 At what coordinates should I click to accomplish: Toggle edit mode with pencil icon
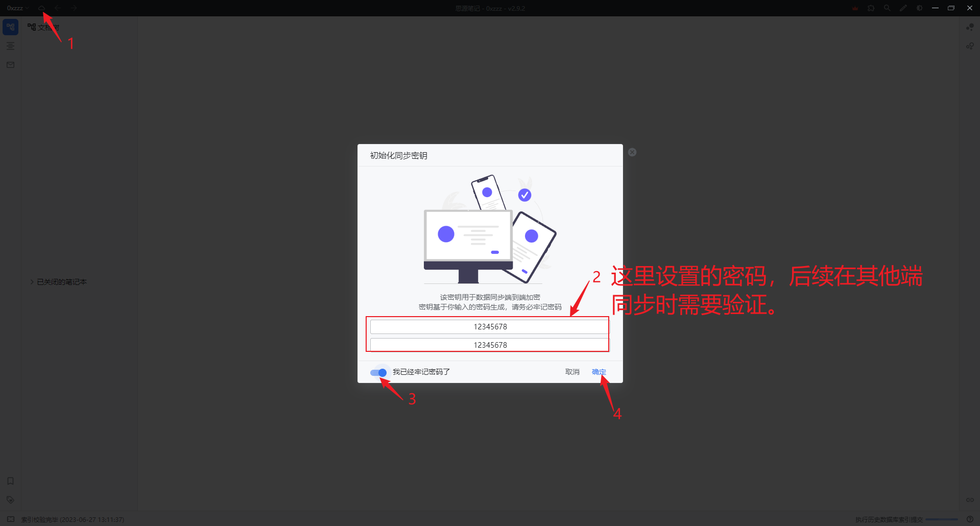click(x=903, y=8)
